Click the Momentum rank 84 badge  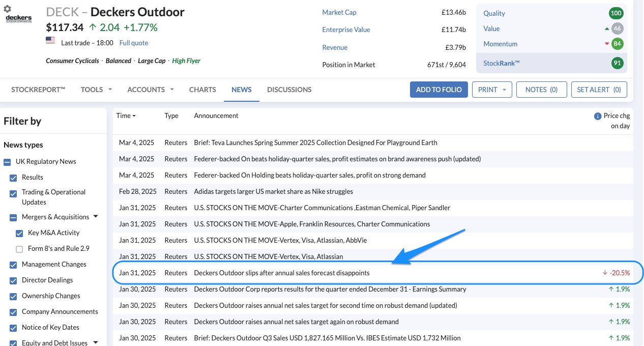coord(618,44)
